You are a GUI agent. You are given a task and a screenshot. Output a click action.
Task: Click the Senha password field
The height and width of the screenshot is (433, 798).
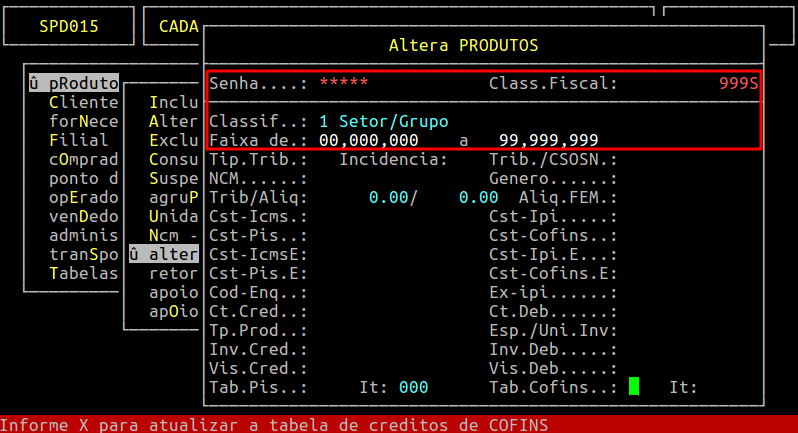click(x=343, y=83)
